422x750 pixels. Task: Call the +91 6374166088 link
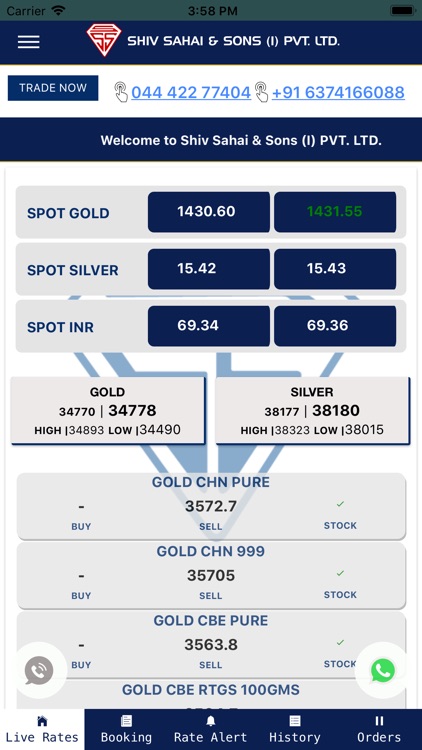338,92
